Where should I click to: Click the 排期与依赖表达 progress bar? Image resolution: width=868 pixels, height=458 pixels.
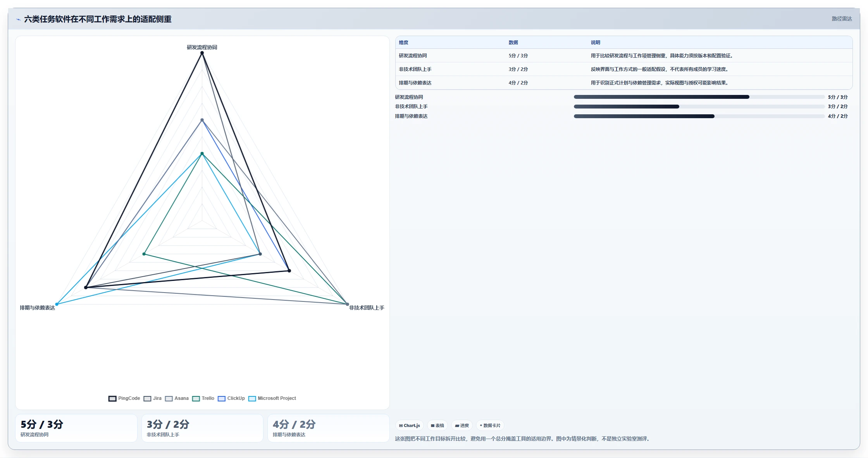699,116
